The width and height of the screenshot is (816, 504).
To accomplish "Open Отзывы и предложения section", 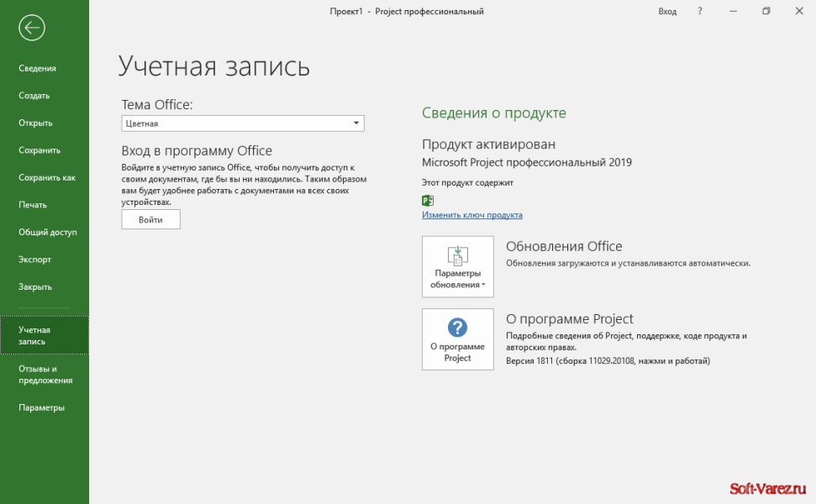I will [x=45, y=375].
